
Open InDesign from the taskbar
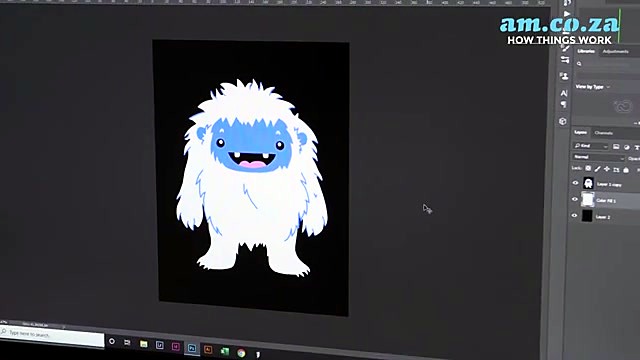pyautogui.click(x=176, y=347)
